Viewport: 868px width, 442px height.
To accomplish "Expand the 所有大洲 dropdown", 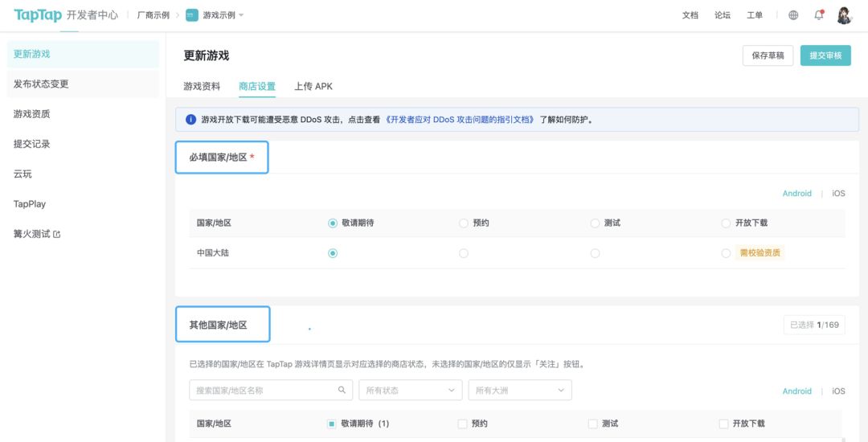I will click(519, 391).
